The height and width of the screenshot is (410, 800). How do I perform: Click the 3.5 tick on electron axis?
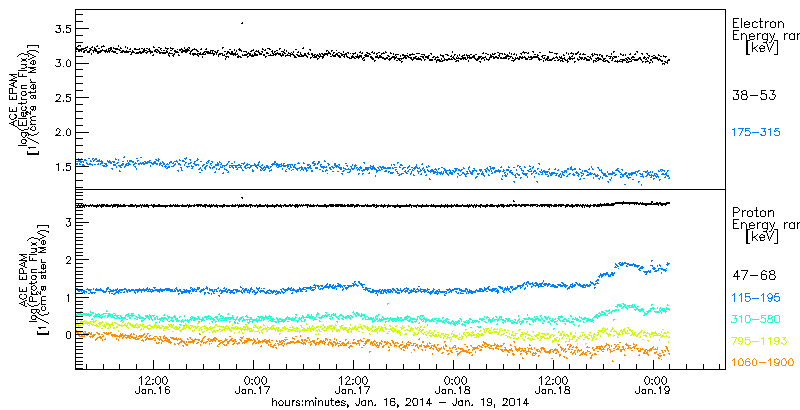point(62,29)
